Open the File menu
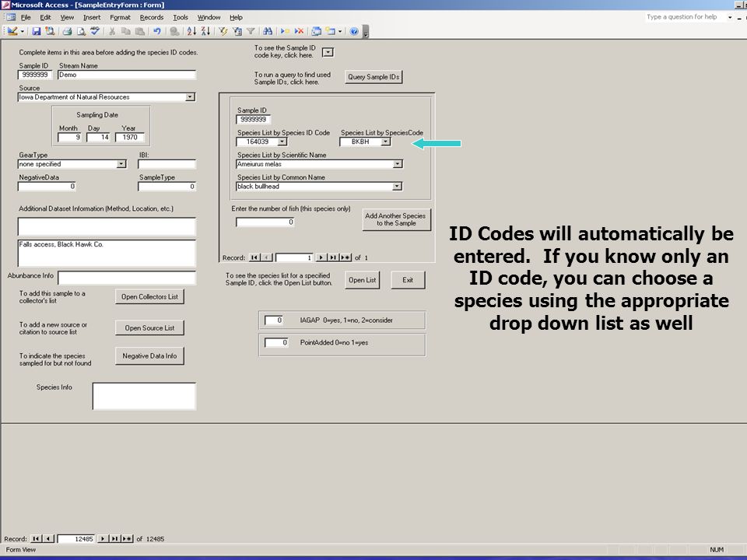This screenshot has height=560, width=747. (x=26, y=17)
